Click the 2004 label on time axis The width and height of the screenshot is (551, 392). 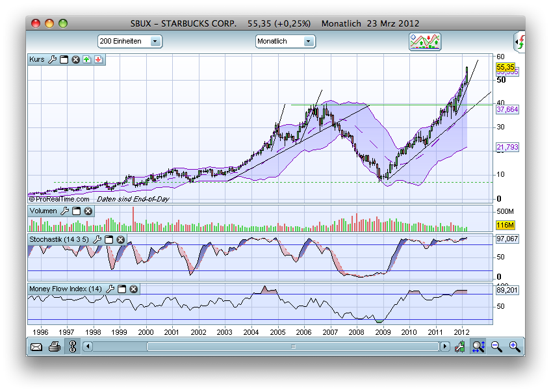point(251,332)
